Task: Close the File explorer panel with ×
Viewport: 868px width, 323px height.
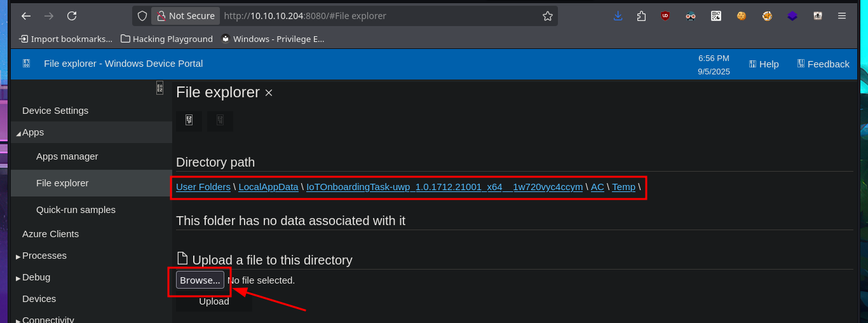Action: (x=269, y=93)
